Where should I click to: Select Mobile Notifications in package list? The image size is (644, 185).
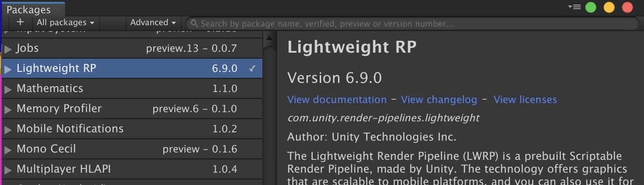pyautogui.click(x=70, y=129)
